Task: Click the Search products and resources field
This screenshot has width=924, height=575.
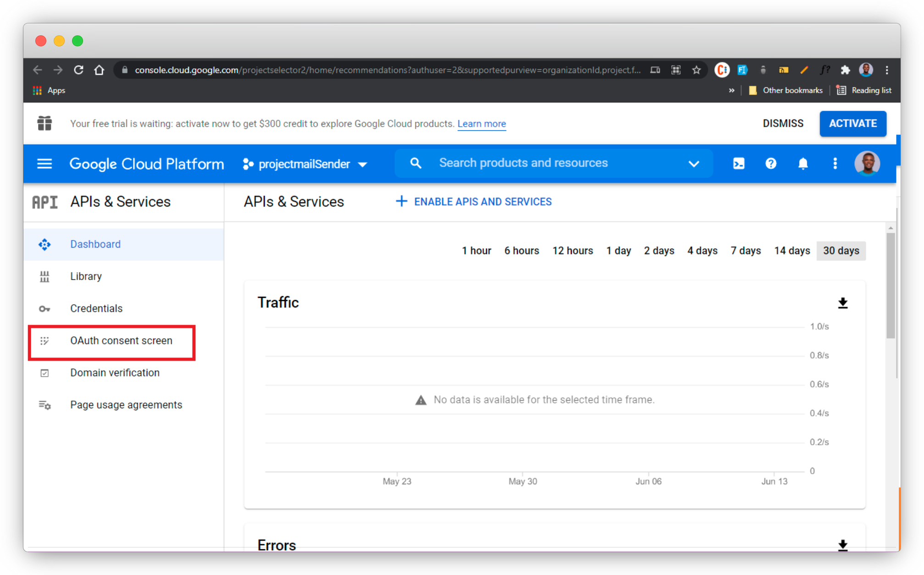Action: tap(553, 163)
